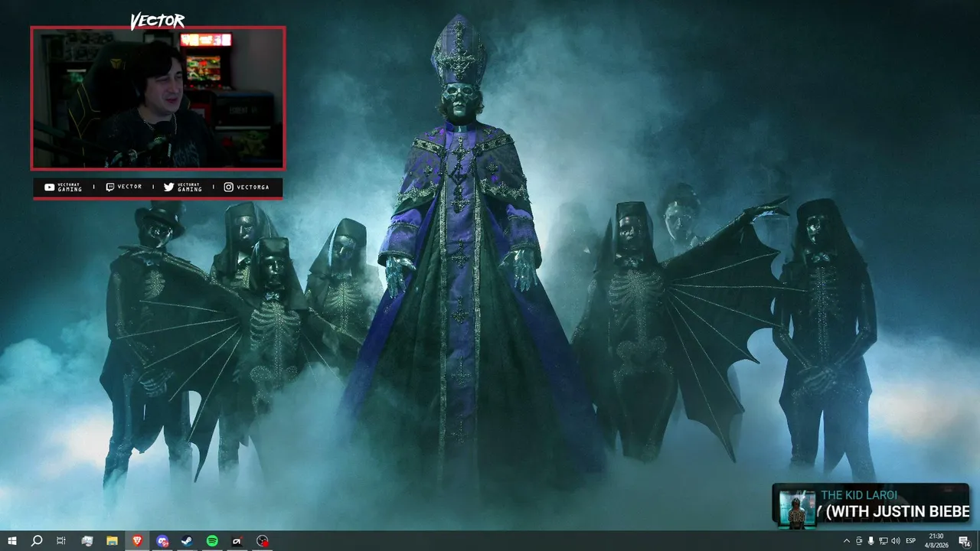Click the YouTube handle in the social bar

tap(70, 187)
